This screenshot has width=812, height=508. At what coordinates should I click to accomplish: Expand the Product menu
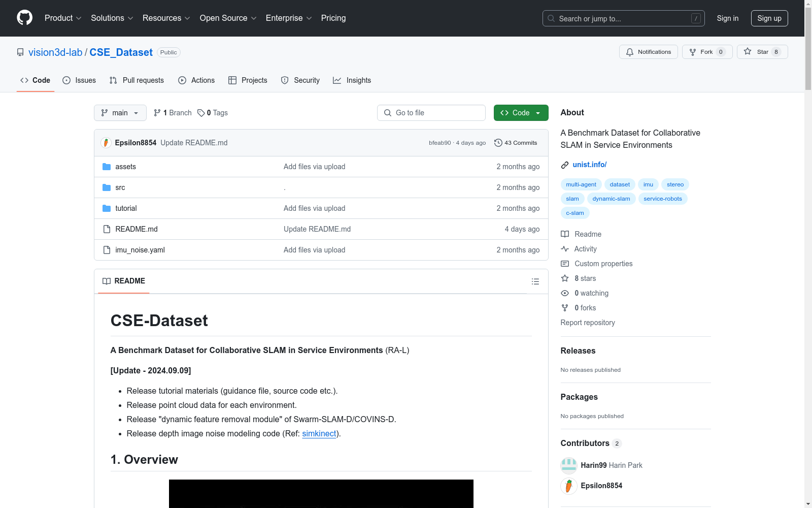point(63,18)
